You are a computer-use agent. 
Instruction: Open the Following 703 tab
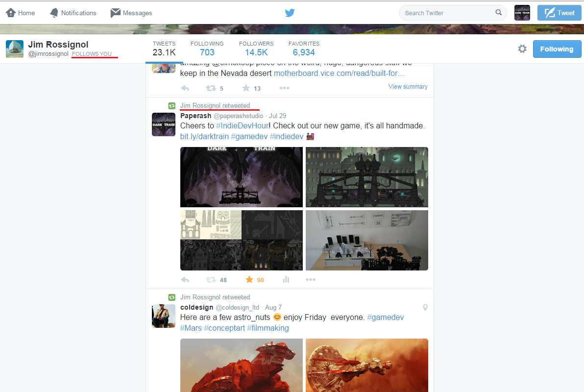tap(207, 49)
